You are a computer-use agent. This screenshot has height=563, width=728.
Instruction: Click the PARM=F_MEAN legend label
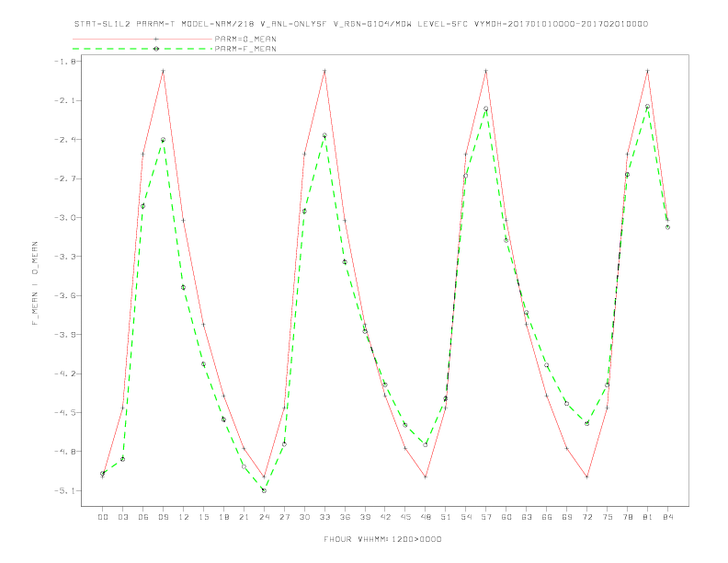click(x=245, y=49)
